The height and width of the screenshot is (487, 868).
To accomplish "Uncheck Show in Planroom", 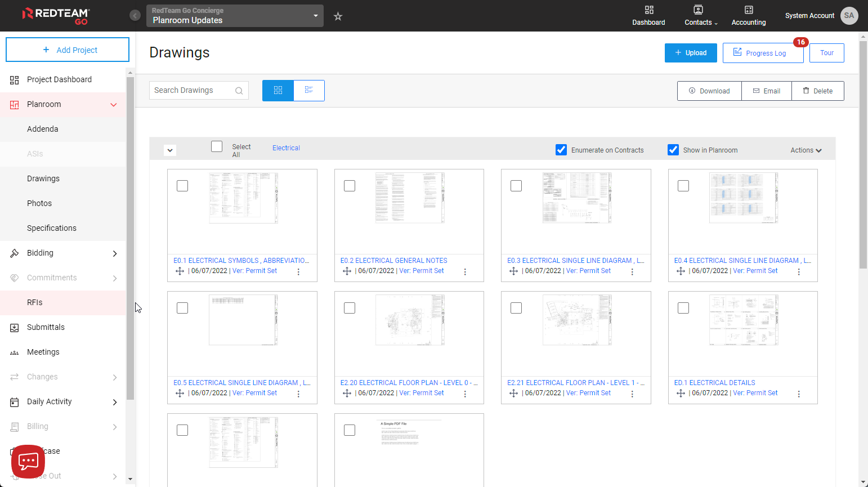I will (x=673, y=150).
